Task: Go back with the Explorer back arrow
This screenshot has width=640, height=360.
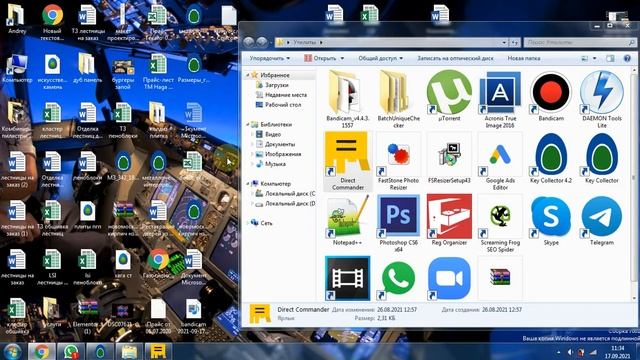Action: click(249, 42)
